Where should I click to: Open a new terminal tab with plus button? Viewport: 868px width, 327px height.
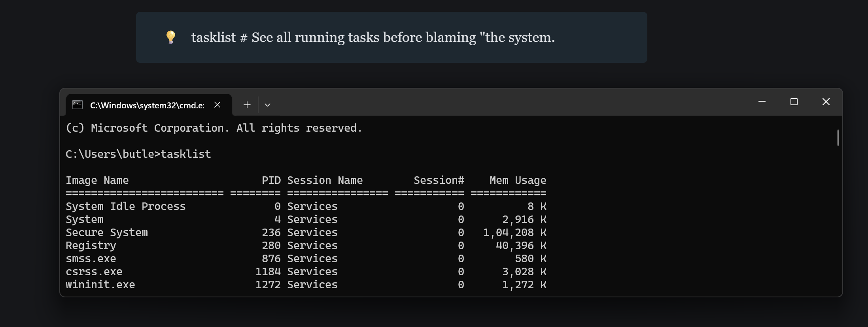coord(247,105)
